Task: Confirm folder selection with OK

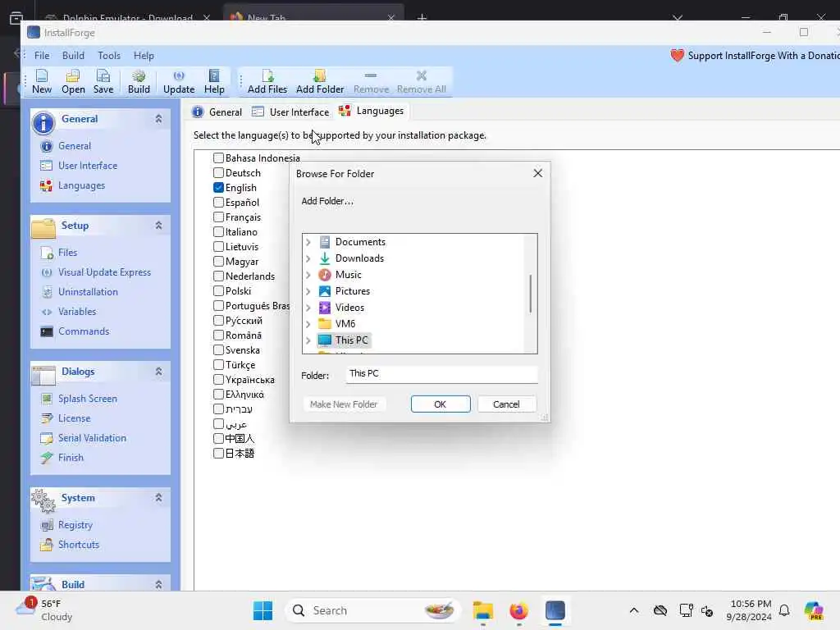Action: click(x=441, y=404)
